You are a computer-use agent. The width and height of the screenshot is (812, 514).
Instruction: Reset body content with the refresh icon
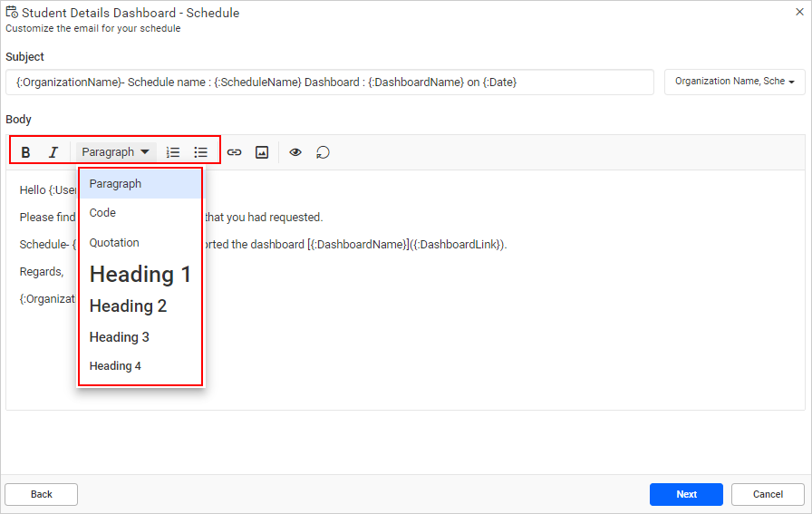(323, 152)
